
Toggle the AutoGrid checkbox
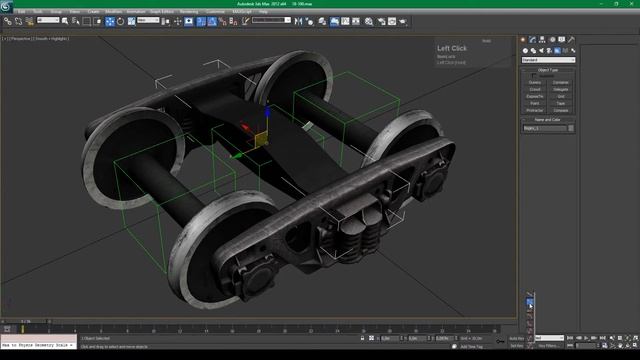click(534, 76)
